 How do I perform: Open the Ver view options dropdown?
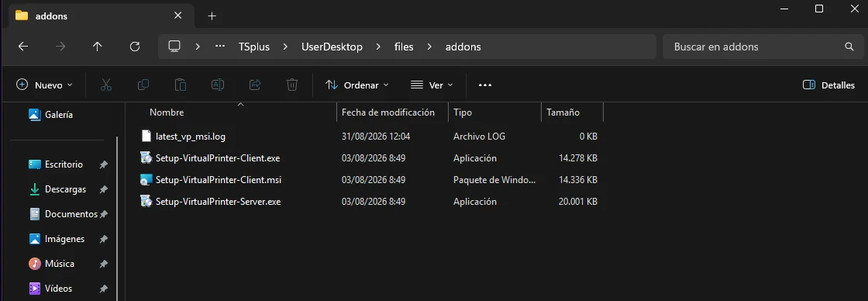click(432, 85)
